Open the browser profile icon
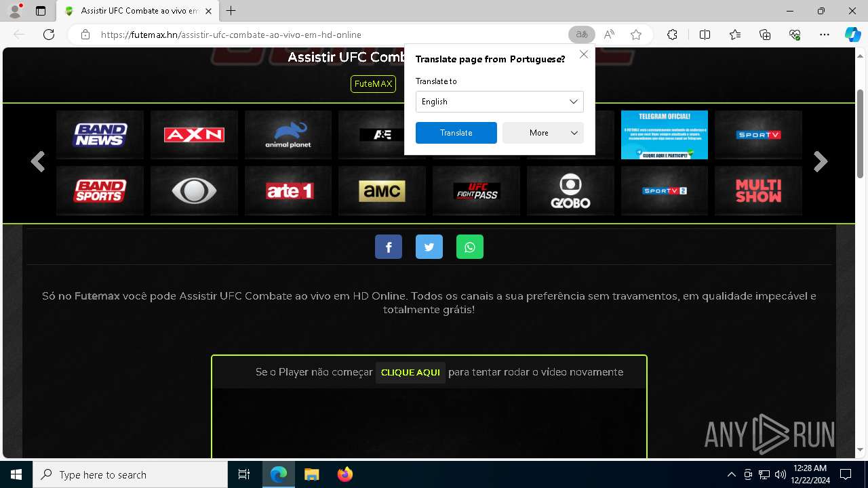The image size is (868, 488). pos(15,11)
